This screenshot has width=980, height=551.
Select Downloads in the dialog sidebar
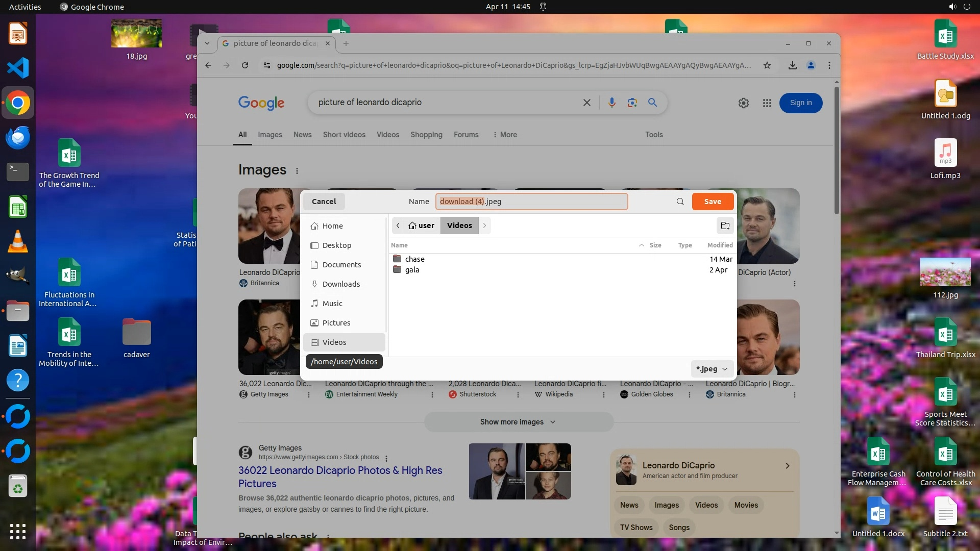(341, 284)
